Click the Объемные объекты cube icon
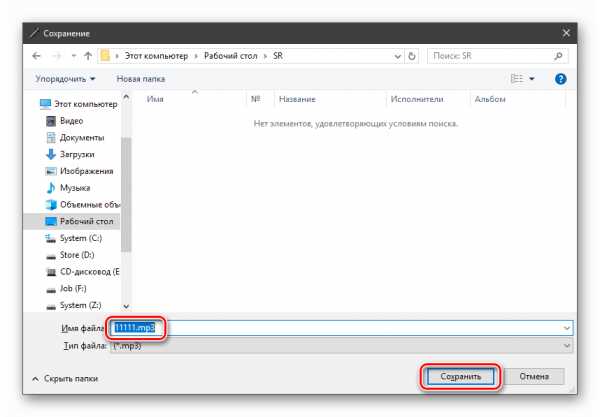The image size is (600, 417). click(51, 205)
